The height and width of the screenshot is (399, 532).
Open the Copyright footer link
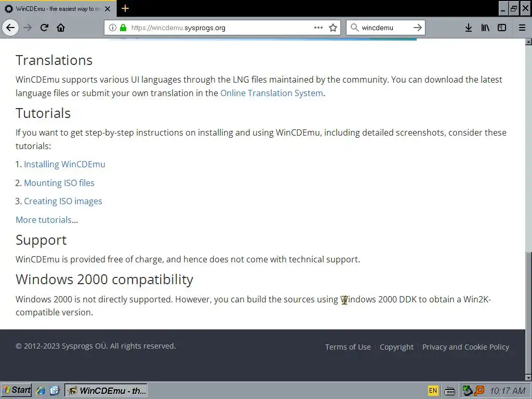pos(396,347)
